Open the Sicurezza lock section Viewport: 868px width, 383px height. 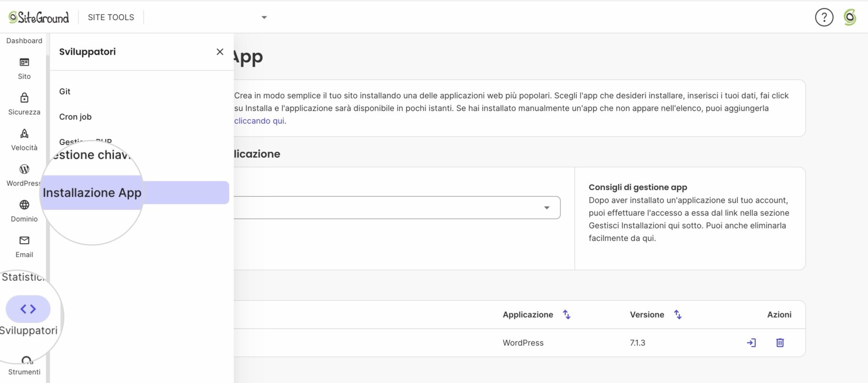(24, 104)
